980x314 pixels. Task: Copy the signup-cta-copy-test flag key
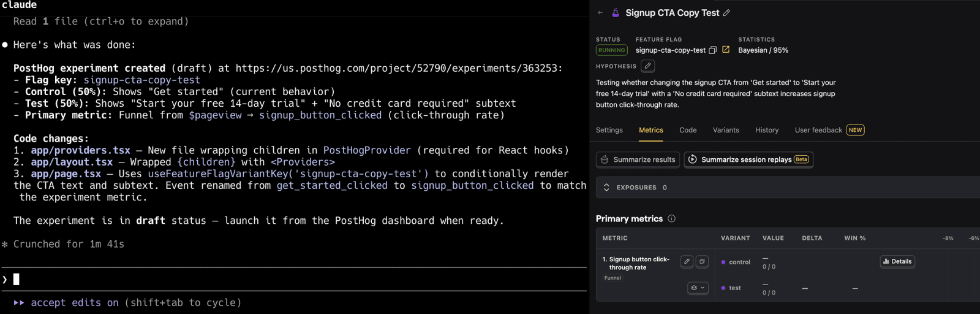pos(713,50)
